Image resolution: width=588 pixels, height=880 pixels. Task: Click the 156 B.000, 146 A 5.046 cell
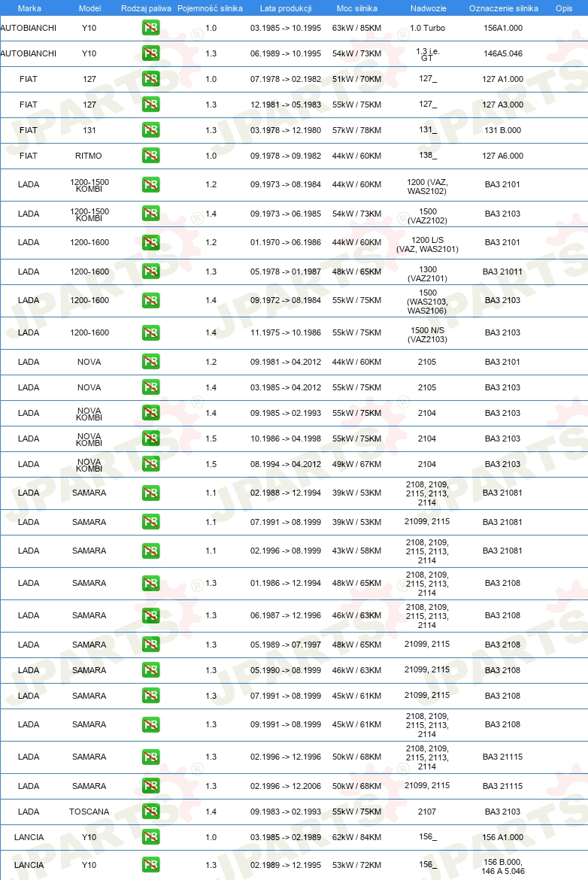[503, 866]
